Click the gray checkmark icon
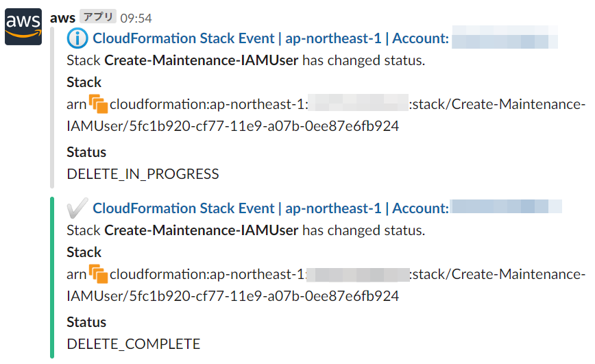This screenshot has width=595, height=364. click(x=77, y=208)
